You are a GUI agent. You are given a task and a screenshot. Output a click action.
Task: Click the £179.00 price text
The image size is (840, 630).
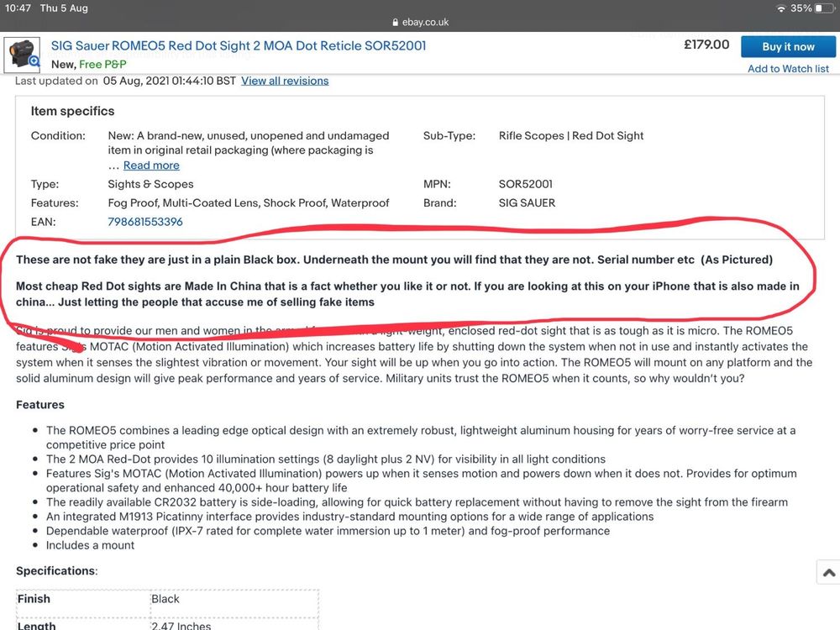pos(706,45)
